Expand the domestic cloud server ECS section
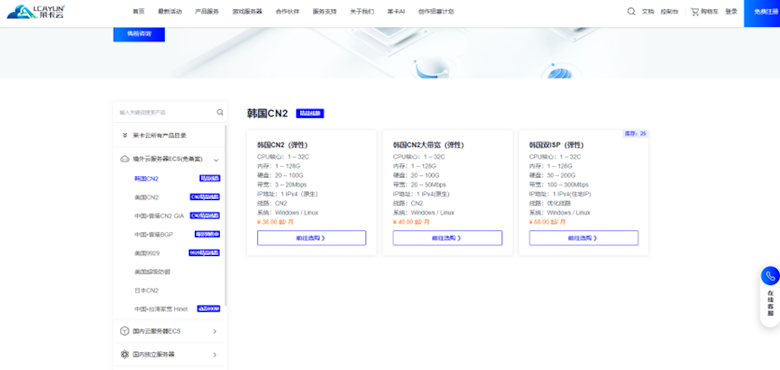The height and width of the screenshot is (370, 780). [215, 331]
